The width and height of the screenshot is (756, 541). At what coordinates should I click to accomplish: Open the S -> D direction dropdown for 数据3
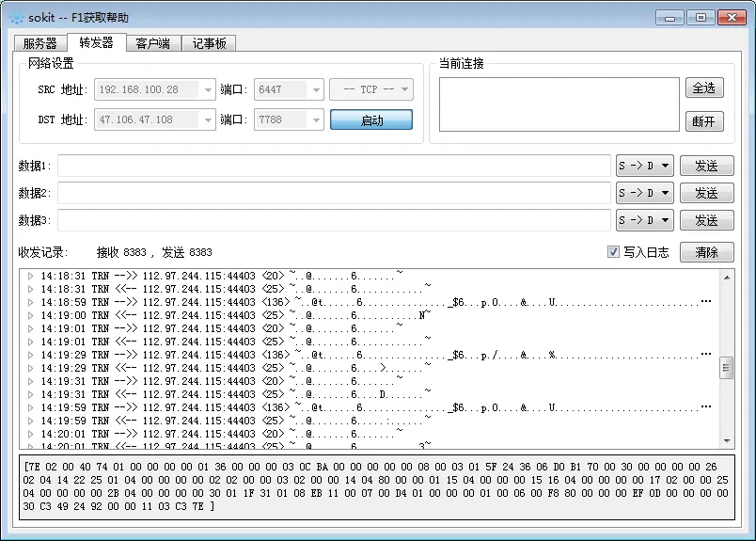tap(645, 220)
